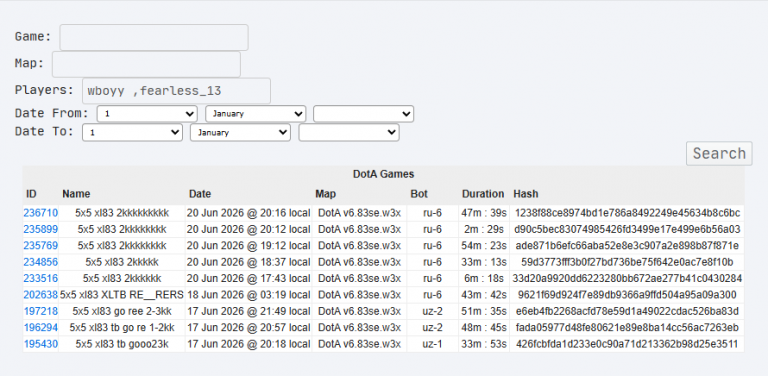This screenshot has width=768, height=376.
Task: Click the Hash column header
Action: click(526, 194)
